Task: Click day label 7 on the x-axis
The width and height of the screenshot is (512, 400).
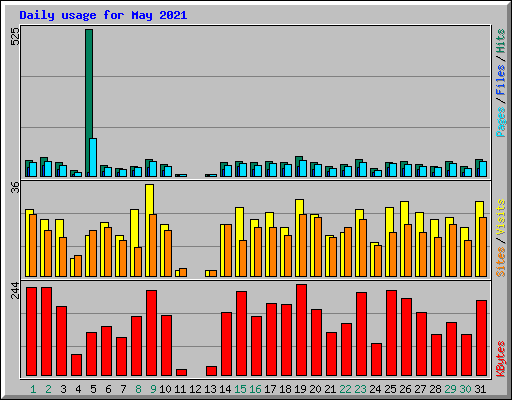Action: 123,389
